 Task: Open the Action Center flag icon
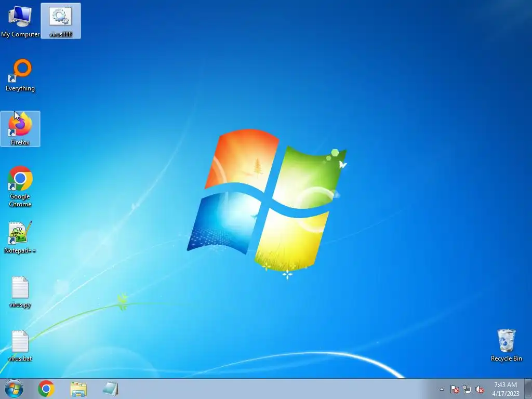tap(455, 389)
